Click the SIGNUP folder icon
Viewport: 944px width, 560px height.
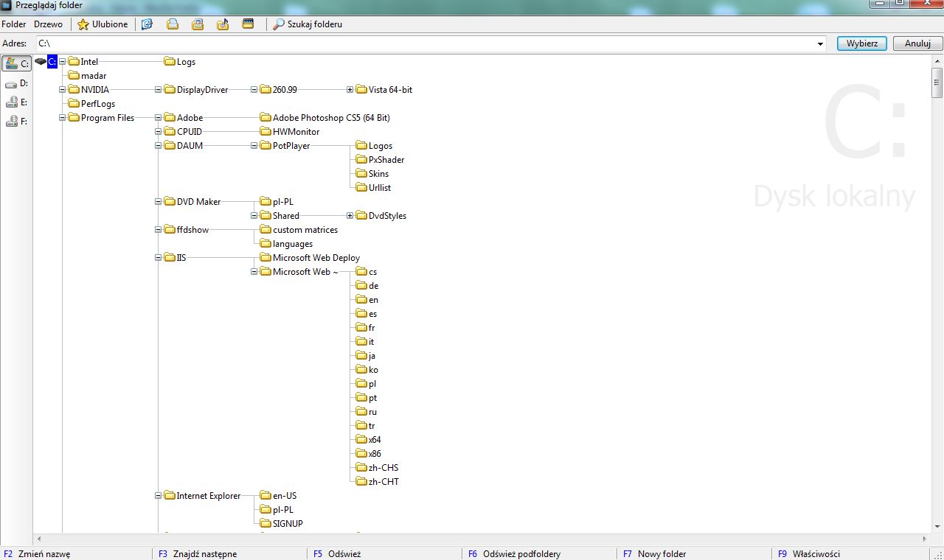point(265,524)
